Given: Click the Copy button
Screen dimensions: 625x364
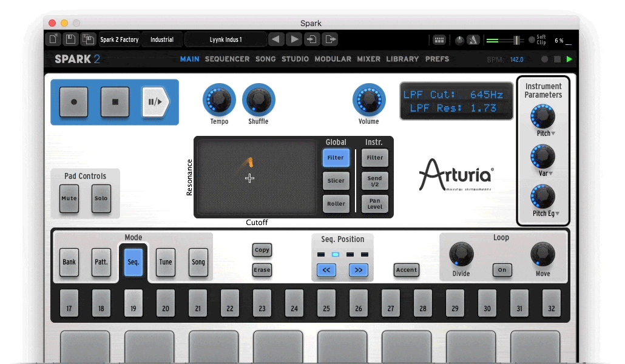Looking at the screenshot, I should [x=262, y=250].
